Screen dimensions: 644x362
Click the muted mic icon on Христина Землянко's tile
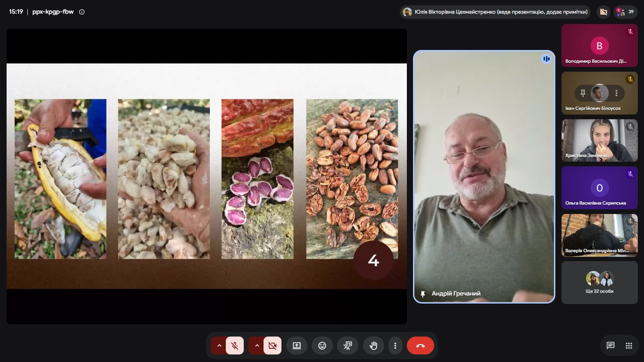[x=630, y=127]
